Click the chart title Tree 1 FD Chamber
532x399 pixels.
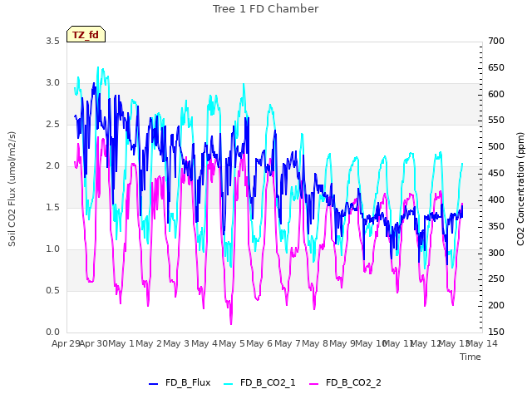[266, 9]
